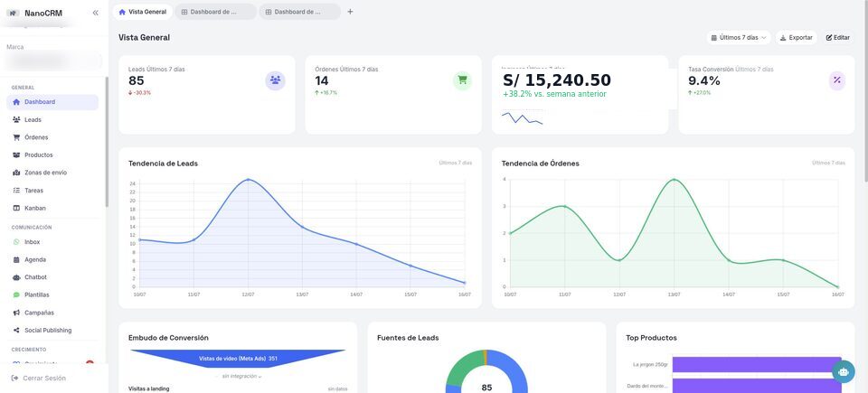The image size is (868, 393).
Task: Click the 11/07 point on Órdenes chart
Action: [x=564, y=206]
